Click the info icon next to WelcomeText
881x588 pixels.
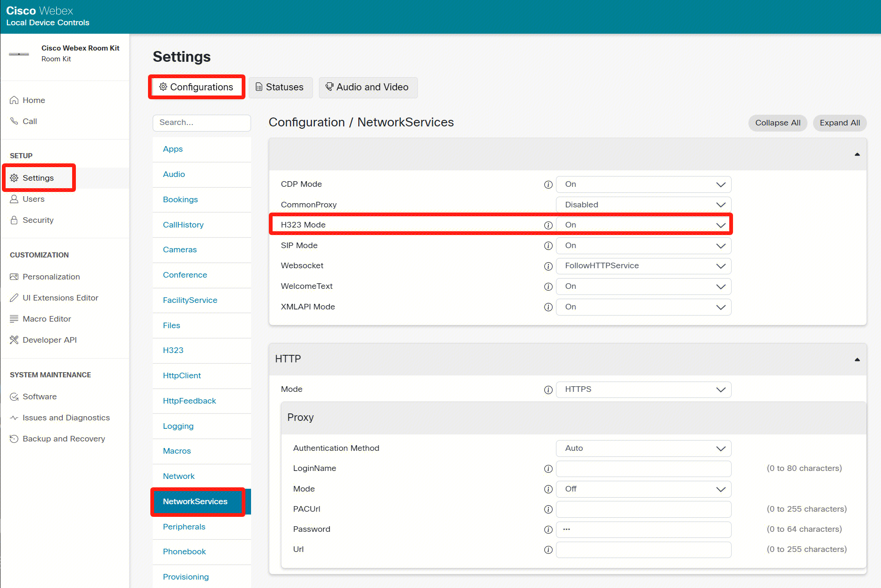click(548, 287)
